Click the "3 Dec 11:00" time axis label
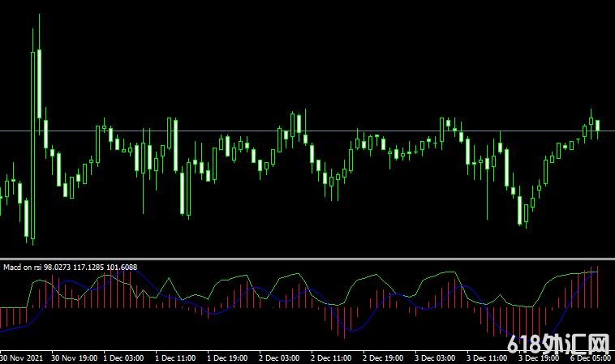 point(487,358)
